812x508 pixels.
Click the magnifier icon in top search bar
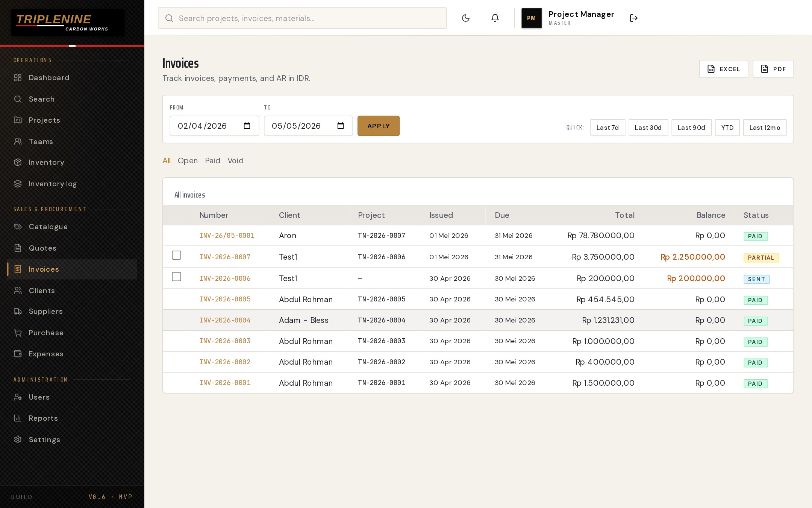[x=169, y=18]
